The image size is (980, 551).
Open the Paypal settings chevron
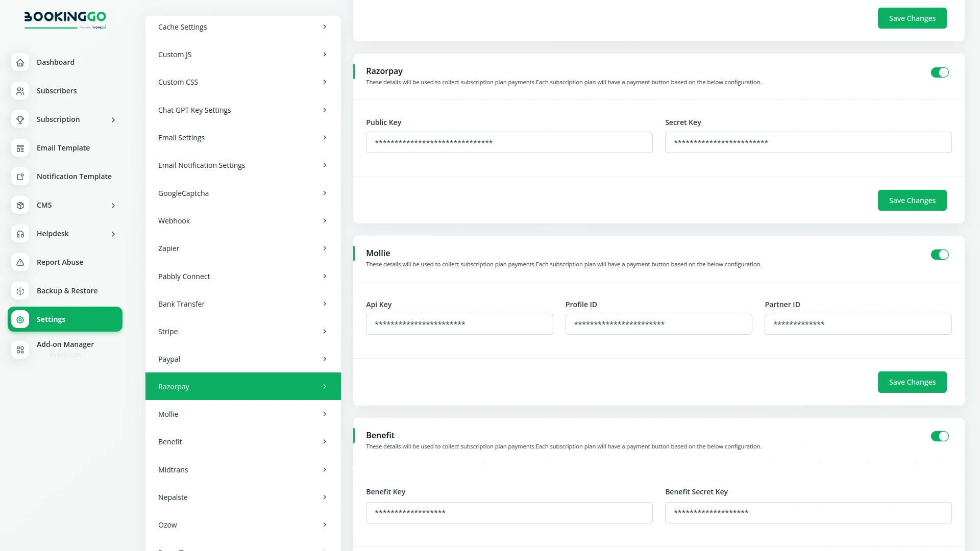(x=325, y=359)
